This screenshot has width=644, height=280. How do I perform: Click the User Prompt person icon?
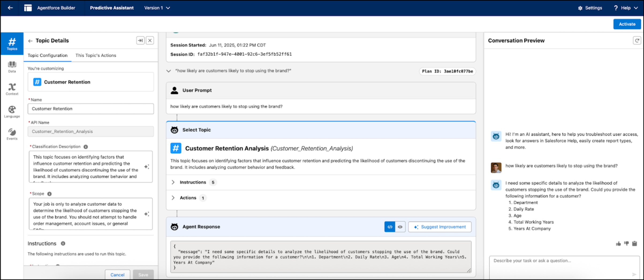pyautogui.click(x=175, y=90)
